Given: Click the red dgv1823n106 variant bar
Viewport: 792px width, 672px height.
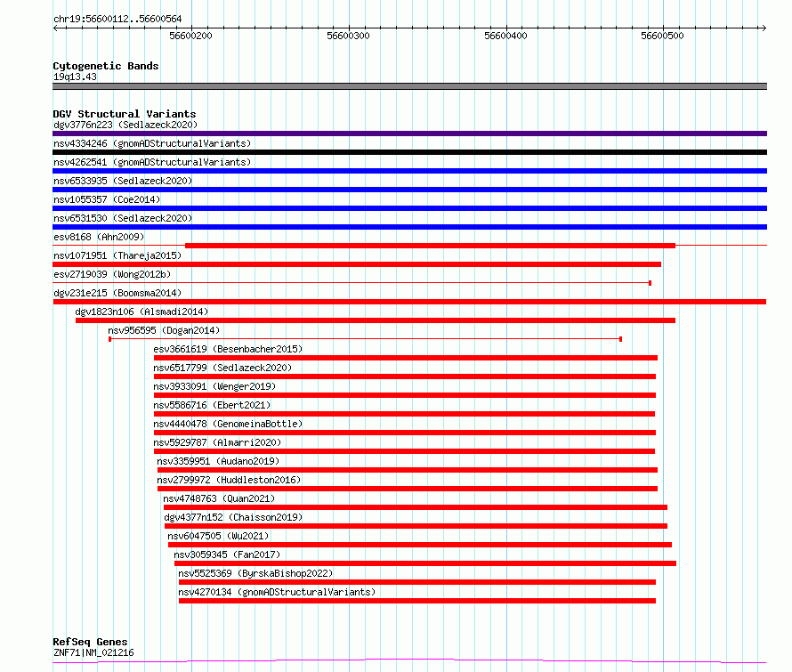Looking at the screenshot, I should 376,320.
